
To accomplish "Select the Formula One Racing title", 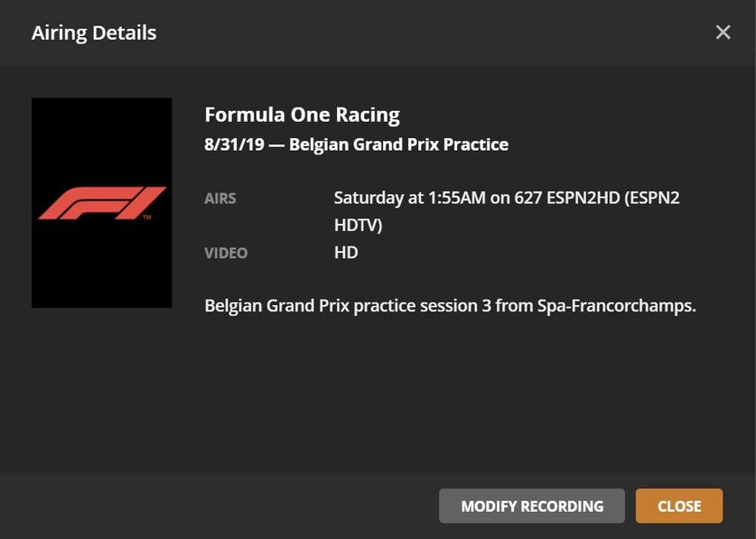I will (x=302, y=115).
